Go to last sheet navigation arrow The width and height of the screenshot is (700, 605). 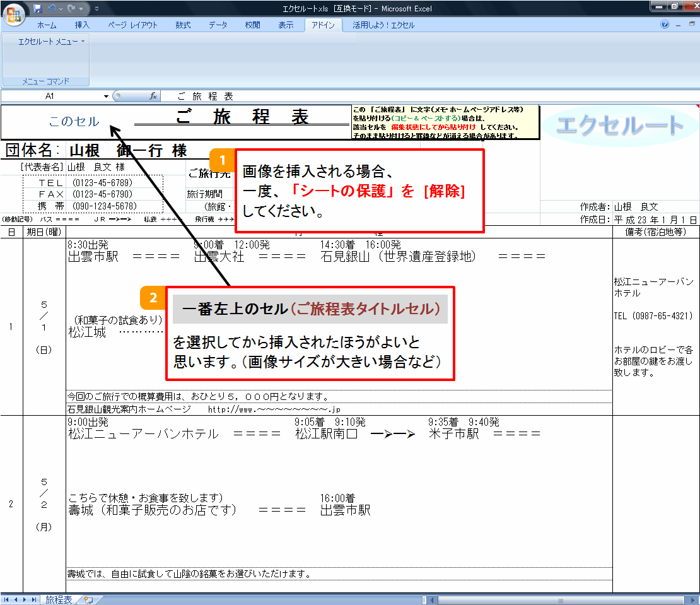click(x=33, y=600)
